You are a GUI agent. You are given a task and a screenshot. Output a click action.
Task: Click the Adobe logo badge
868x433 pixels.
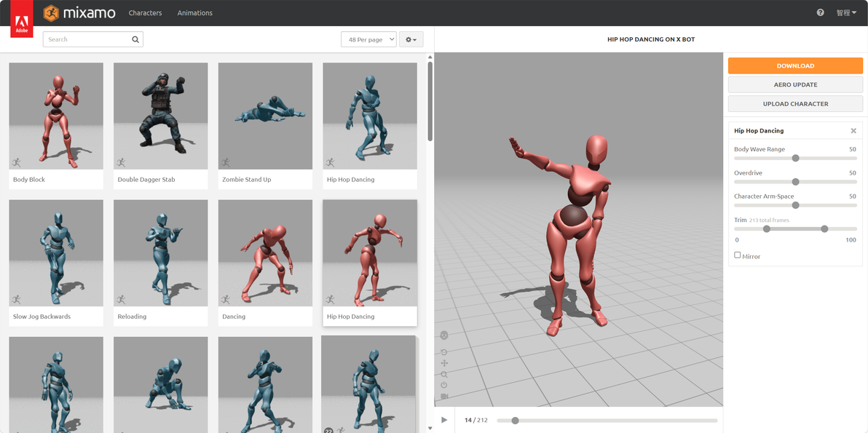coord(22,19)
